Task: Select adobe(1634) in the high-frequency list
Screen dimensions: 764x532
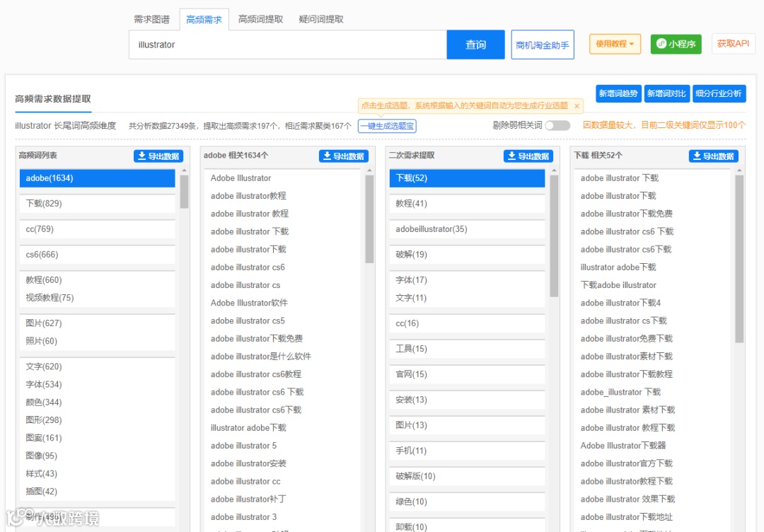Action: [98, 178]
